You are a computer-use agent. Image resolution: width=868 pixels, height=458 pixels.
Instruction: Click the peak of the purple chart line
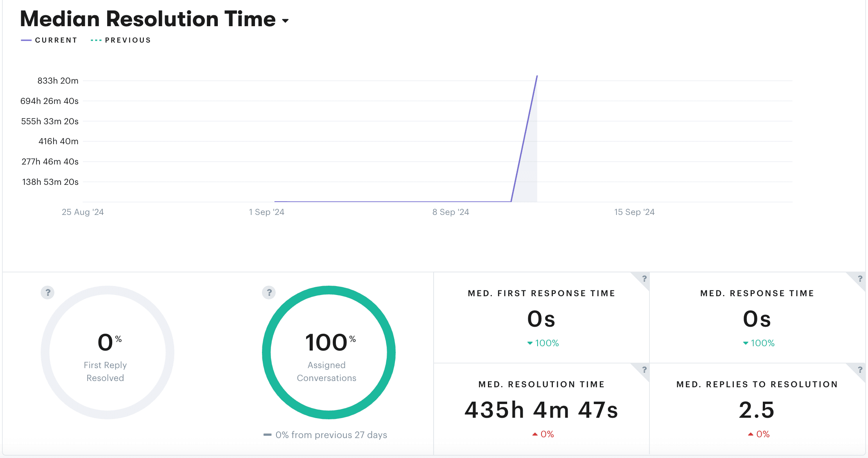(x=537, y=77)
